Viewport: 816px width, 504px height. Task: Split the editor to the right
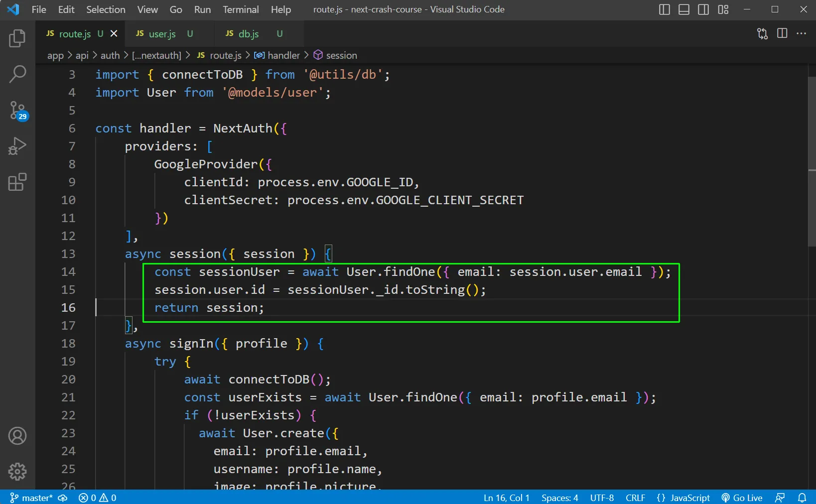click(x=782, y=33)
